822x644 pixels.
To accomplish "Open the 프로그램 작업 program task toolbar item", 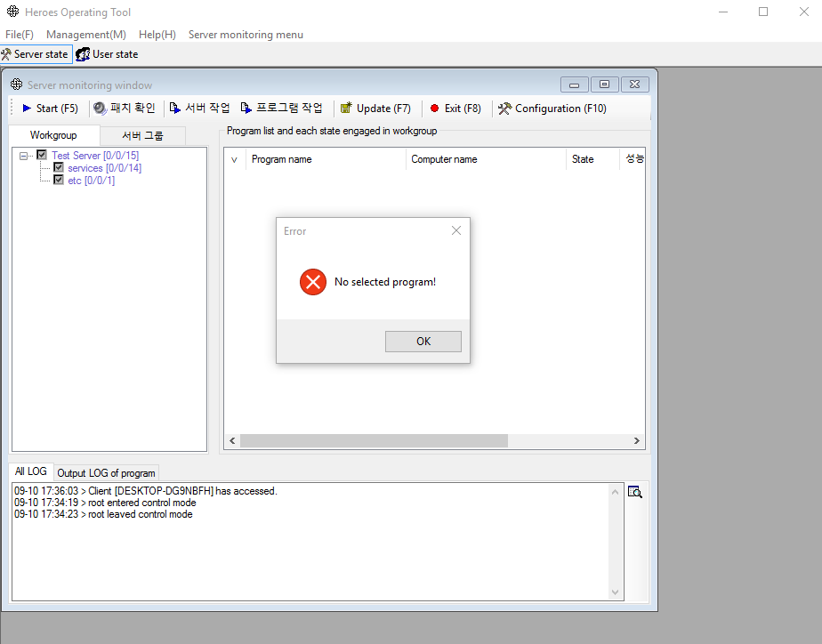I will [246, 109].
